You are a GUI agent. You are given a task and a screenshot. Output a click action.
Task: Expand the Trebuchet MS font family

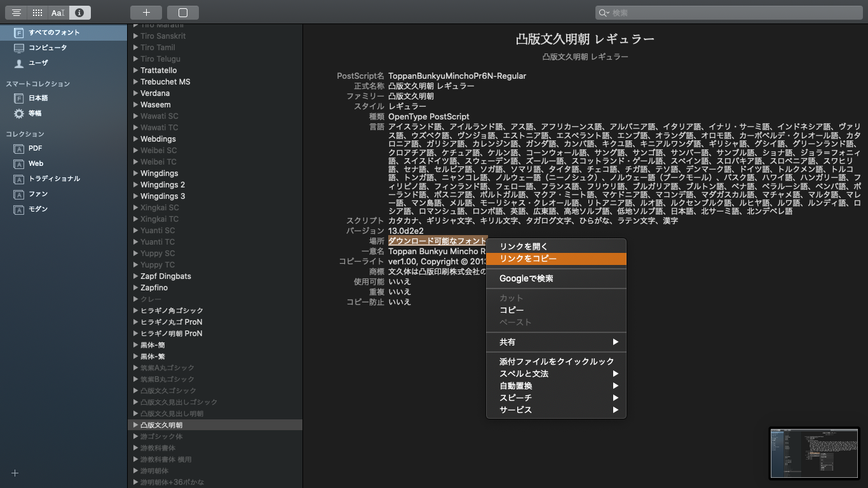point(136,82)
